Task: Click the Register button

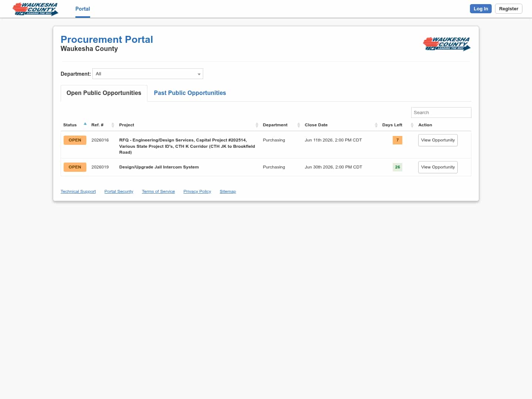Action: [508, 9]
